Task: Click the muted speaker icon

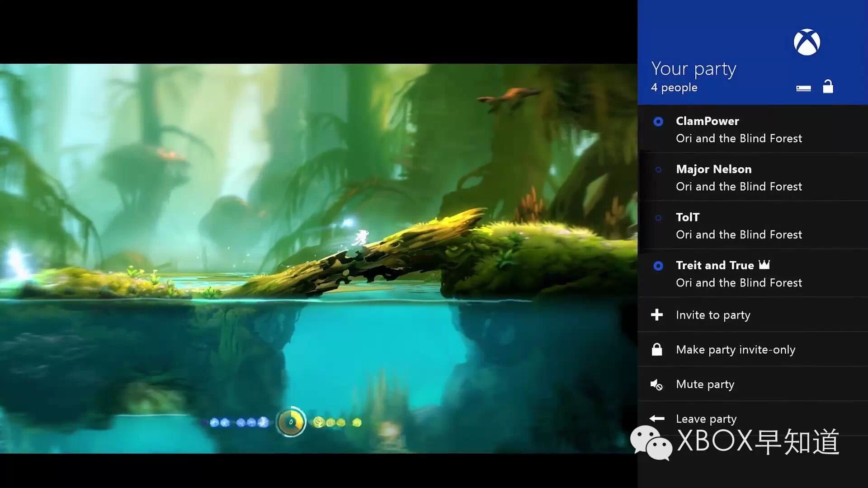Action: (656, 385)
